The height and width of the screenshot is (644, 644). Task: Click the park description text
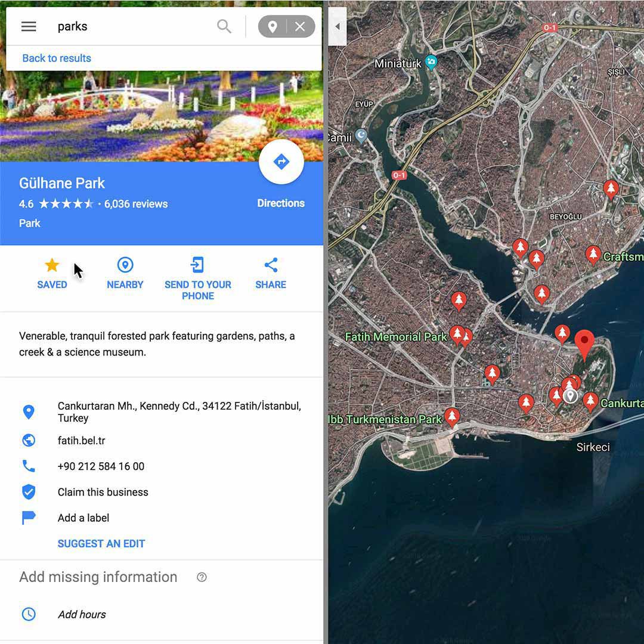pyautogui.click(x=157, y=344)
